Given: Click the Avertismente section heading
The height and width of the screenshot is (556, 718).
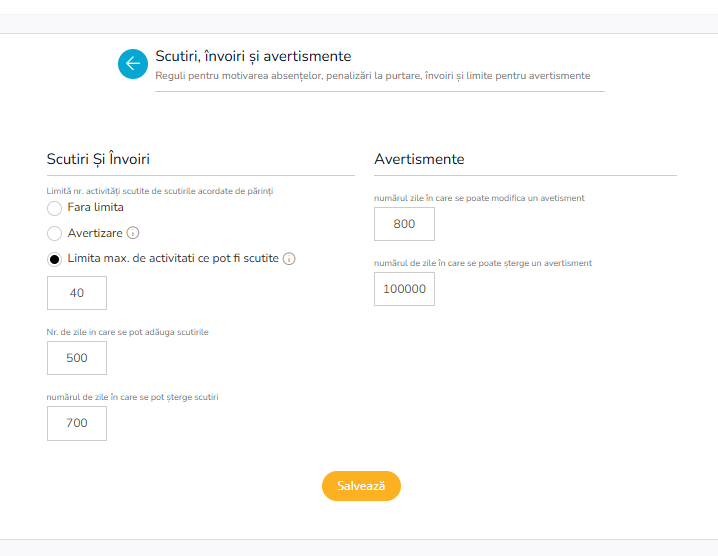Looking at the screenshot, I should (419, 159).
